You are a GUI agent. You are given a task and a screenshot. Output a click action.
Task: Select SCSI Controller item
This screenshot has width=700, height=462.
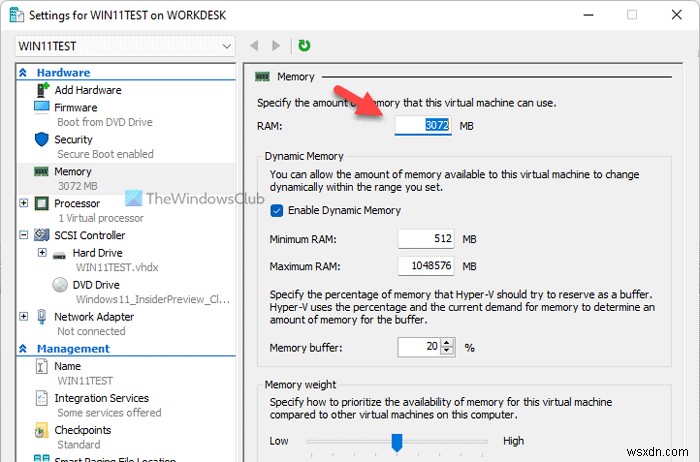tap(89, 235)
